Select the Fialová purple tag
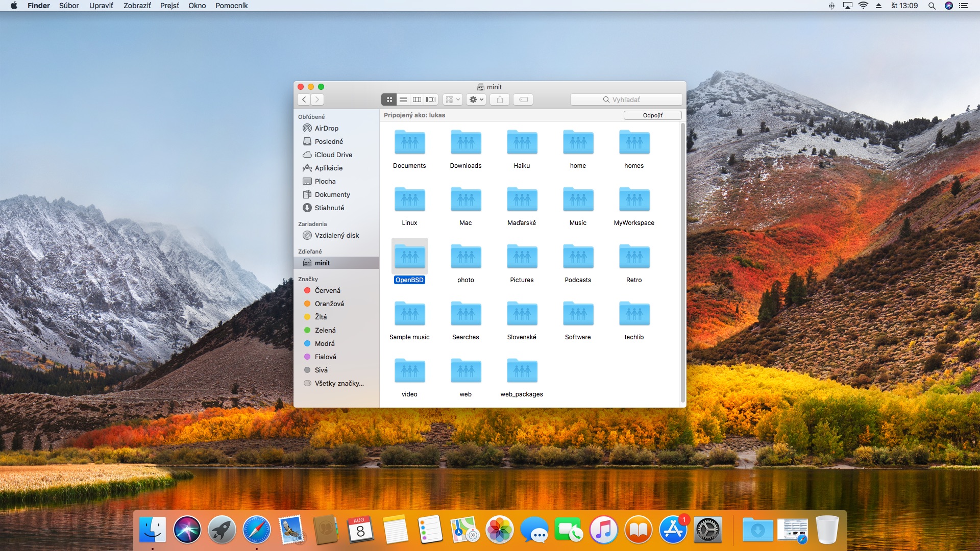Image resolution: width=980 pixels, height=551 pixels. click(x=336, y=357)
